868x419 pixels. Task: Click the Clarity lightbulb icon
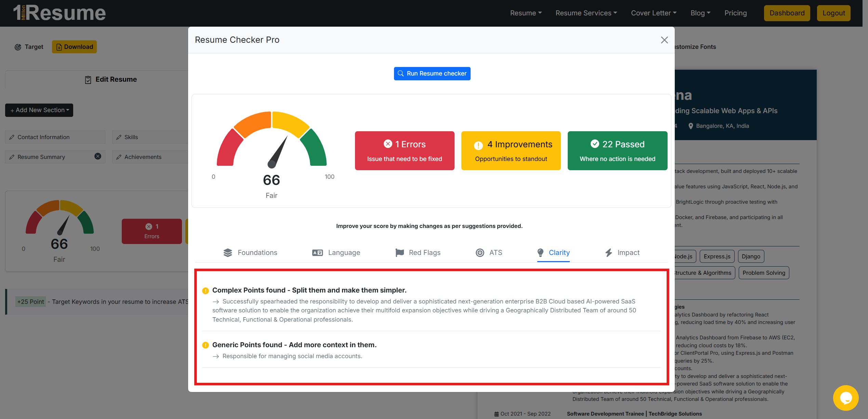click(540, 253)
